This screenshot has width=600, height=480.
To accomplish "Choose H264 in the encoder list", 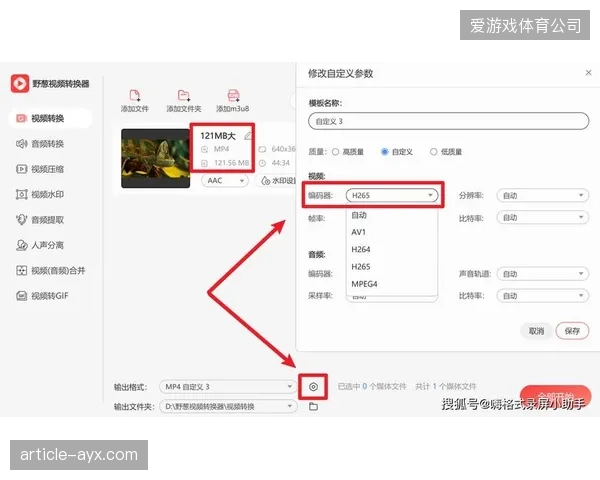I will click(x=392, y=249).
